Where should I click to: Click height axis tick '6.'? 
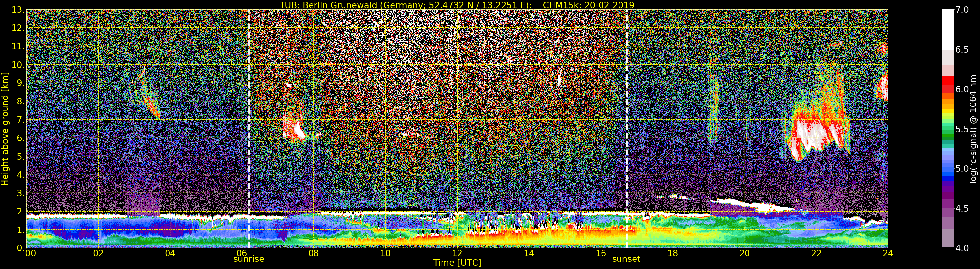click(20, 138)
